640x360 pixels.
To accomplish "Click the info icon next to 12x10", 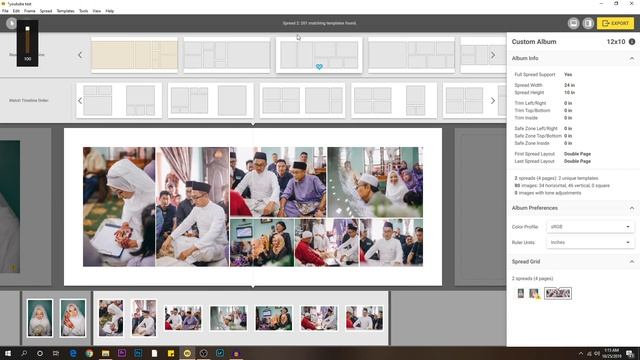I will 632,42.
